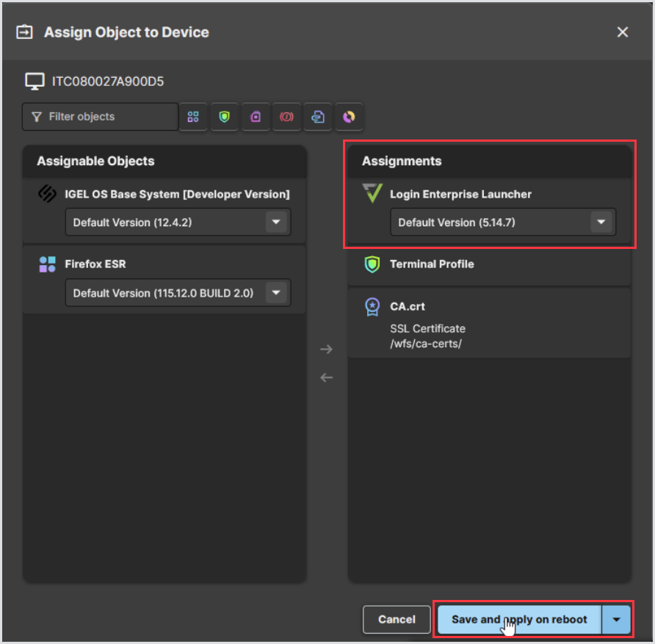Screen dimensions: 655x644
Task: Click the Firefox ESR app icon
Action: click(x=48, y=265)
